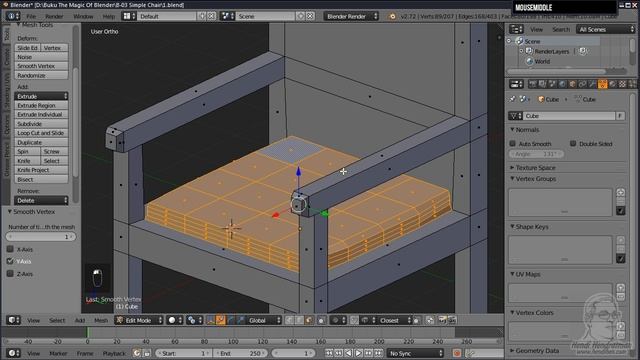The image size is (640, 360).
Task: Click the World globe icon in outliner
Action: [x=529, y=61]
